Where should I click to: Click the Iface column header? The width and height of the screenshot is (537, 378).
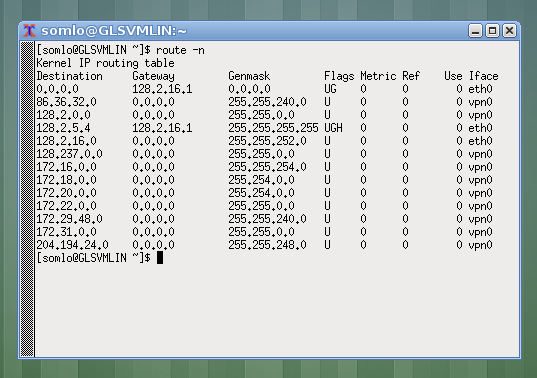(x=484, y=76)
